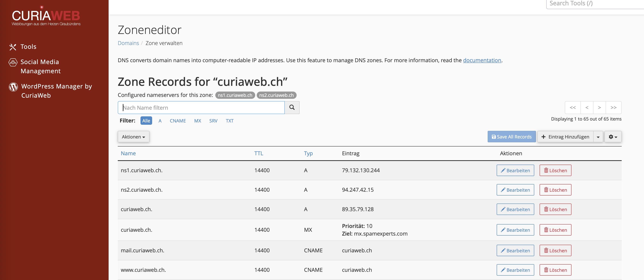Delete the ns1.curiaweb.ch. record
This screenshot has height=280, width=644.
point(555,170)
